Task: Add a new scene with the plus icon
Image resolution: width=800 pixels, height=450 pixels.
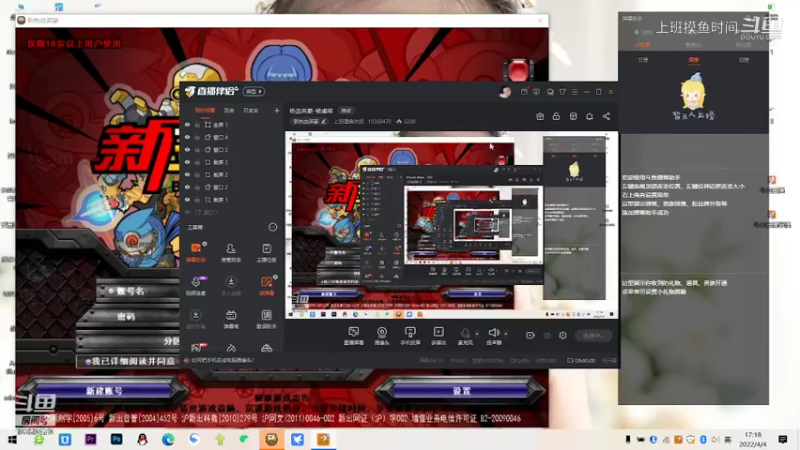Action: (277, 110)
